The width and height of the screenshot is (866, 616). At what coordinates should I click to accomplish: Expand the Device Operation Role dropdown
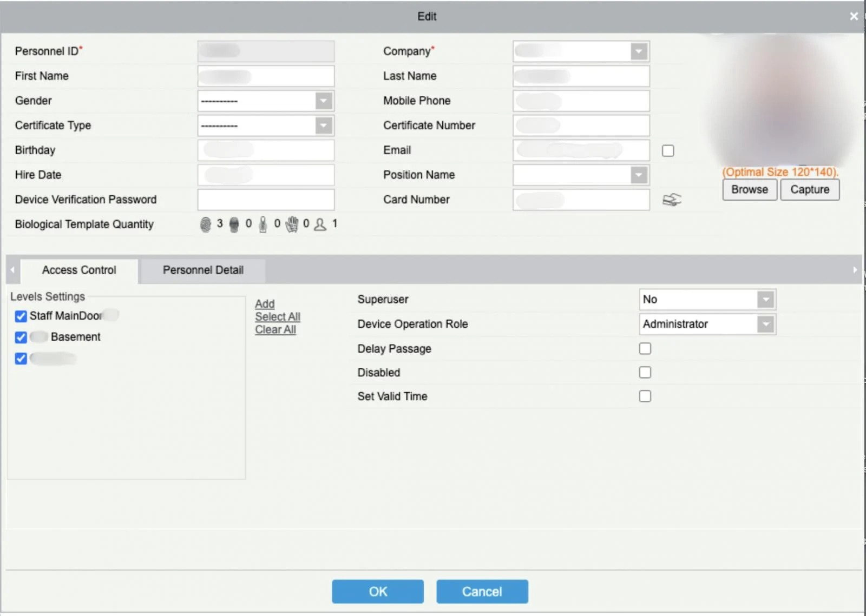pyautogui.click(x=707, y=324)
